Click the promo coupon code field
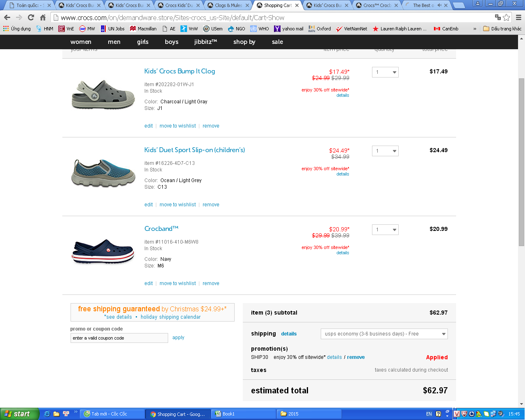 coord(119,338)
